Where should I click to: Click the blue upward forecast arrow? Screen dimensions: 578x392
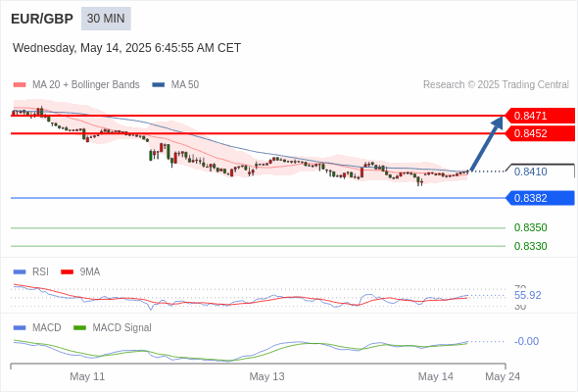click(487, 143)
